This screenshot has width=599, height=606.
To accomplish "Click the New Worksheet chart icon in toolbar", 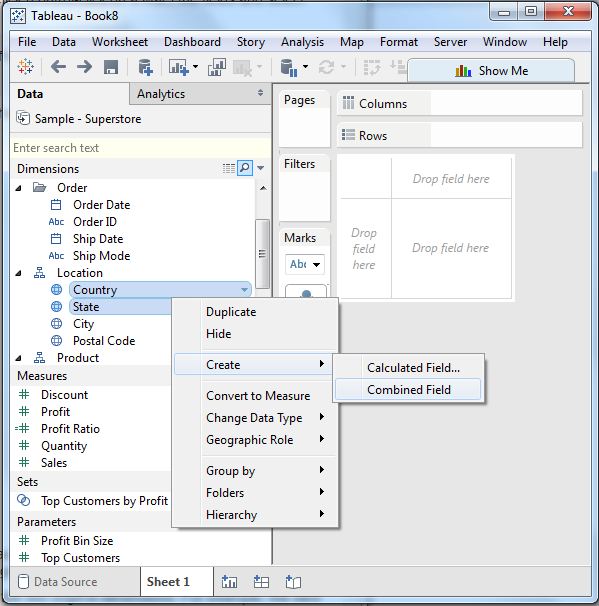I will (179, 67).
